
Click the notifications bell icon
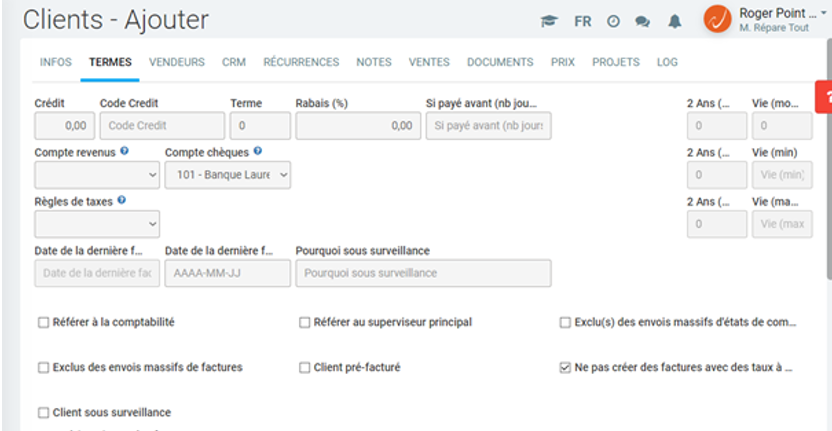[x=675, y=21]
